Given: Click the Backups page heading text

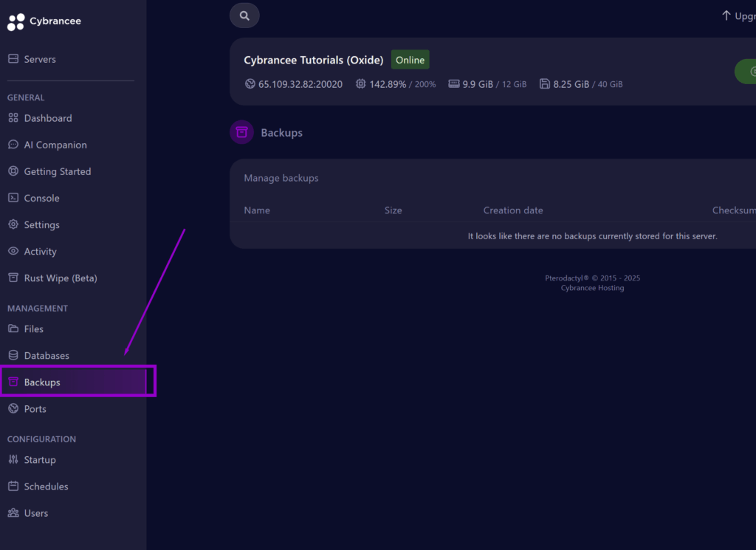Looking at the screenshot, I should tap(281, 133).
